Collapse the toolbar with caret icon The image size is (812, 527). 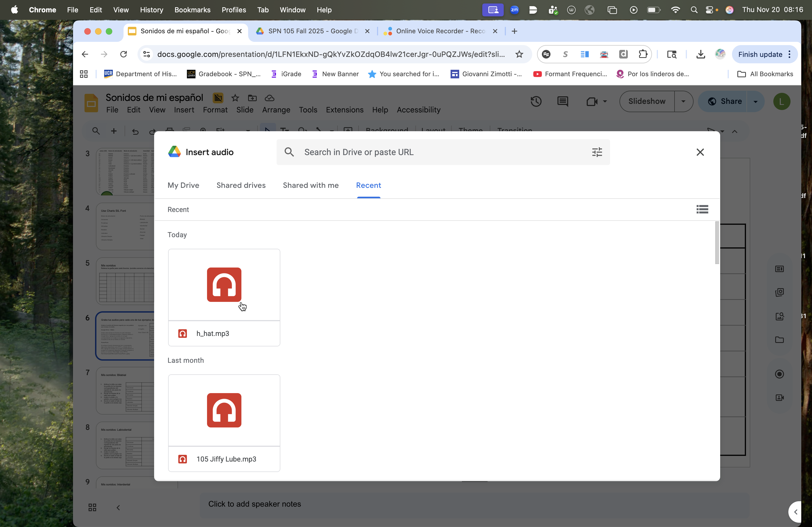click(x=734, y=131)
